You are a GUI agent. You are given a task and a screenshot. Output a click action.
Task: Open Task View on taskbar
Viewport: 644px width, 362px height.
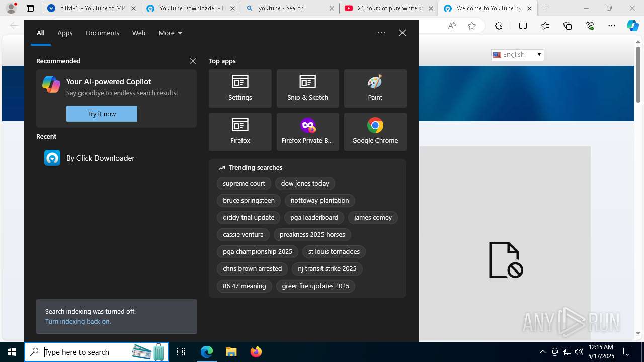(181, 352)
